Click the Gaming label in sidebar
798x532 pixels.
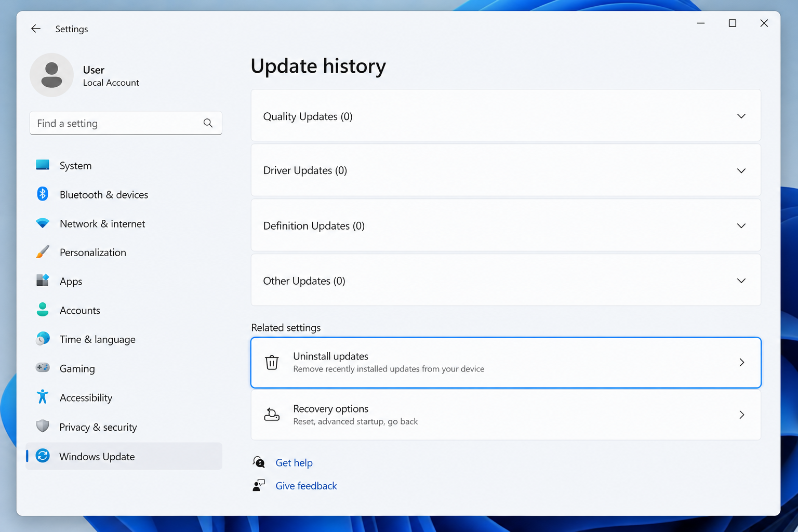pos(77,369)
